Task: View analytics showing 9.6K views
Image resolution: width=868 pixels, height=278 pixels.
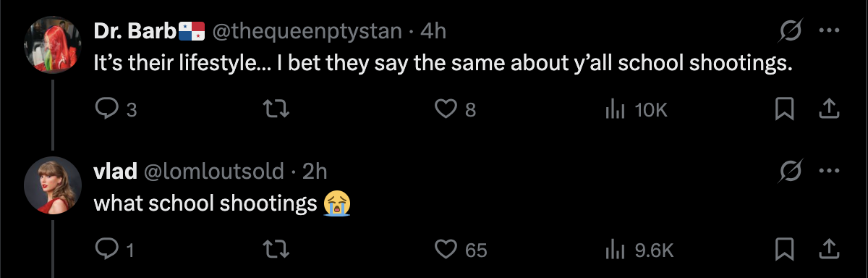Action: (639, 250)
